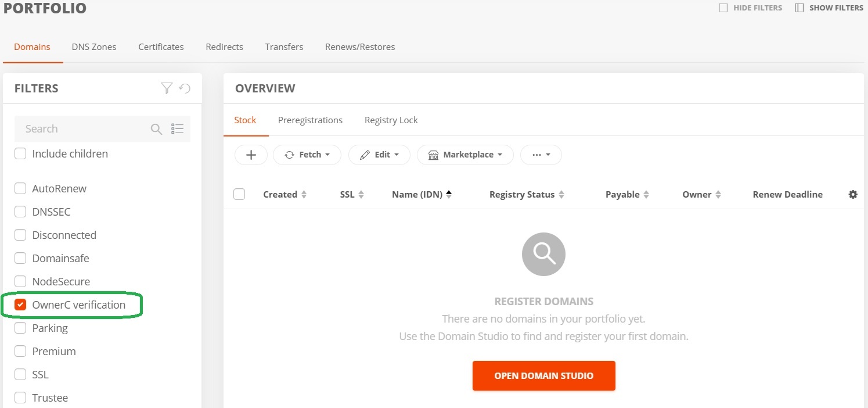Check the Domainsafe filter

[20, 259]
